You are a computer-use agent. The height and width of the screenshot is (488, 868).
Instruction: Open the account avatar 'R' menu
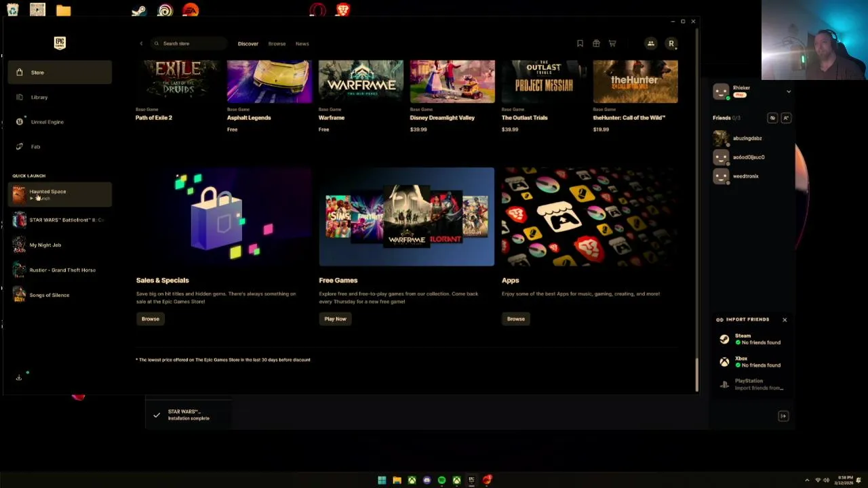671,43
